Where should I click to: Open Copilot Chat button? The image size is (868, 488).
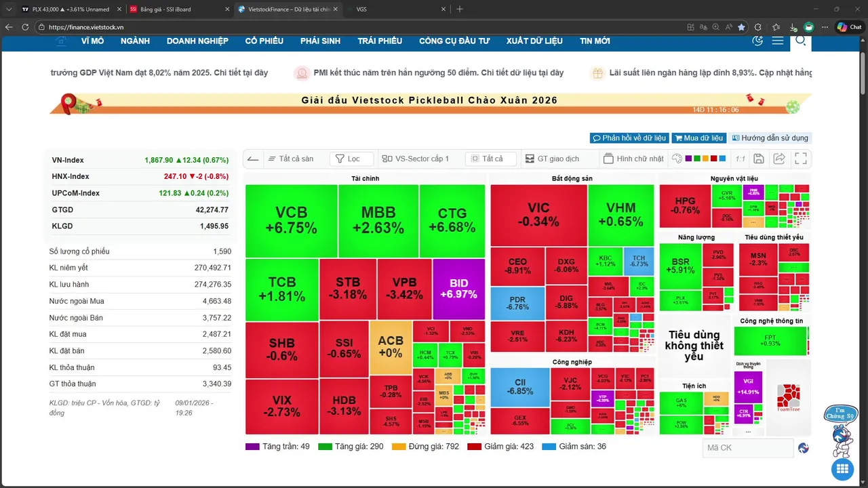click(x=850, y=27)
